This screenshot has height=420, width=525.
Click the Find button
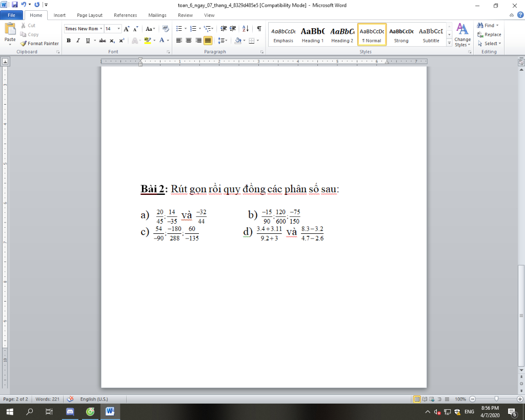pyautogui.click(x=488, y=26)
